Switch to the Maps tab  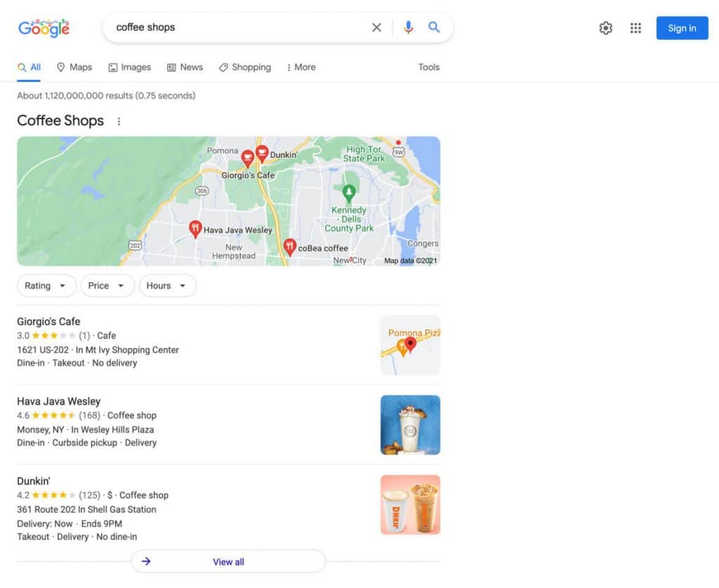point(74,67)
